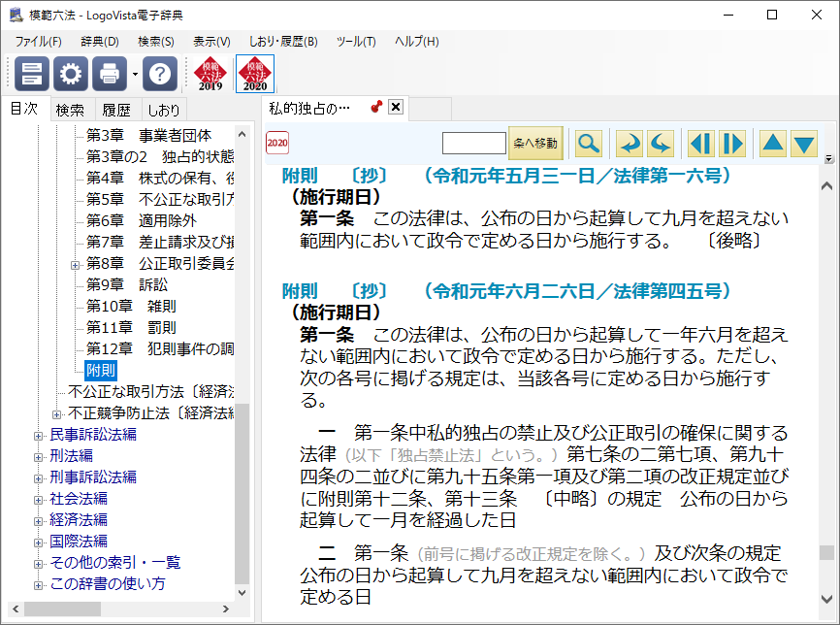
Task: Switch to the 目次 tab
Action: pyautogui.click(x=24, y=109)
